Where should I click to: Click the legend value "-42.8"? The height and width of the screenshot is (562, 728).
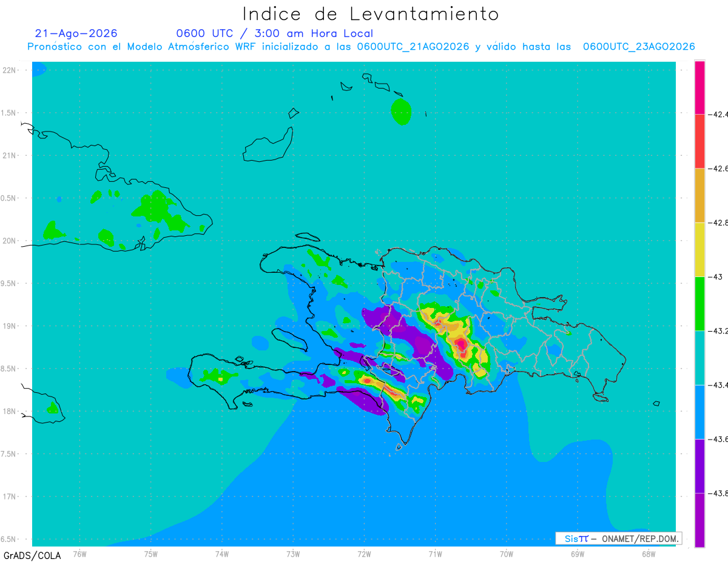[x=718, y=222]
